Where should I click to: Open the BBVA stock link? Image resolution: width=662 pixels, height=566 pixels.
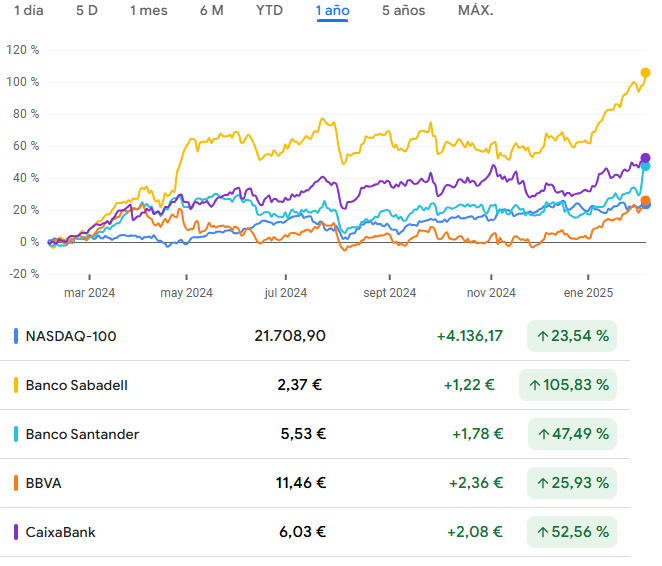point(44,483)
